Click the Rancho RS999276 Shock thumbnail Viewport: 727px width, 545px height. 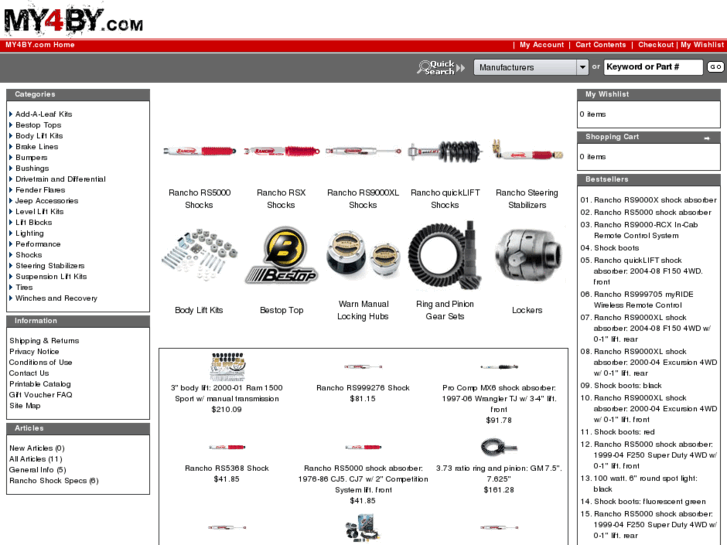pos(363,367)
